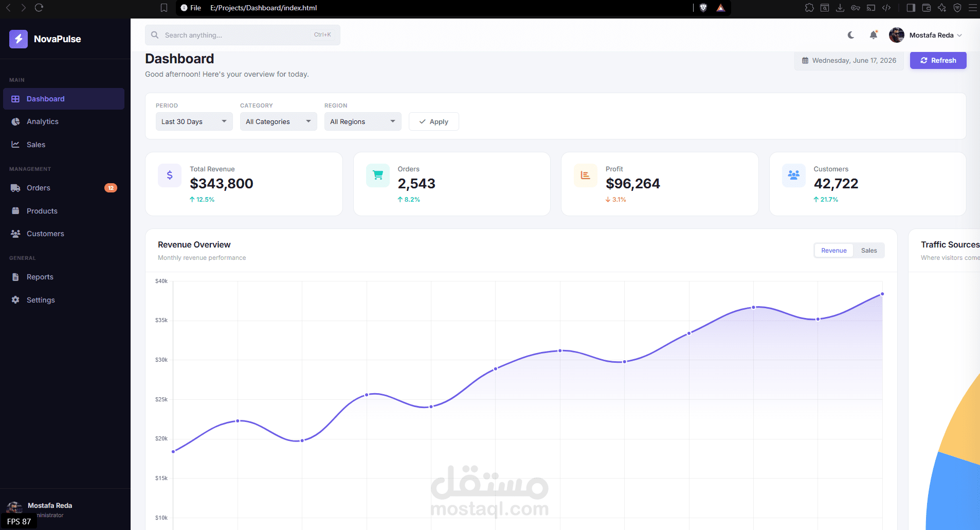
Task: Click the 8.2% orders growth indicator
Action: [409, 200]
